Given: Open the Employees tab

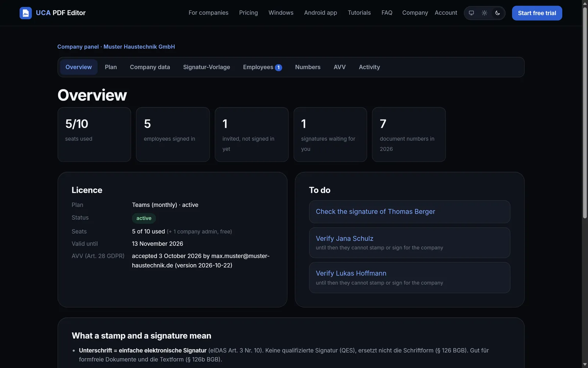Looking at the screenshot, I should (x=262, y=67).
